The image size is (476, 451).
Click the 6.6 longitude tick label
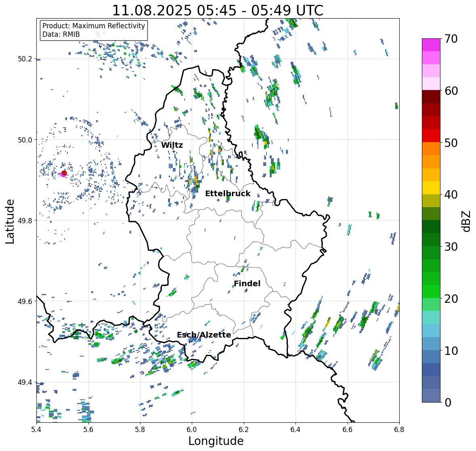coord(347,430)
